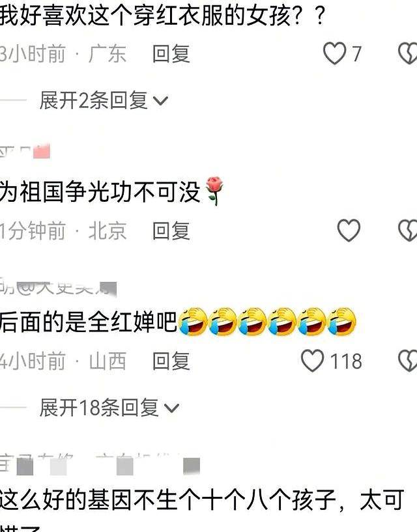Dislike the comment from Guangdong with broken heart
Viewport: 417px width, 532px height.
point(407,53)
